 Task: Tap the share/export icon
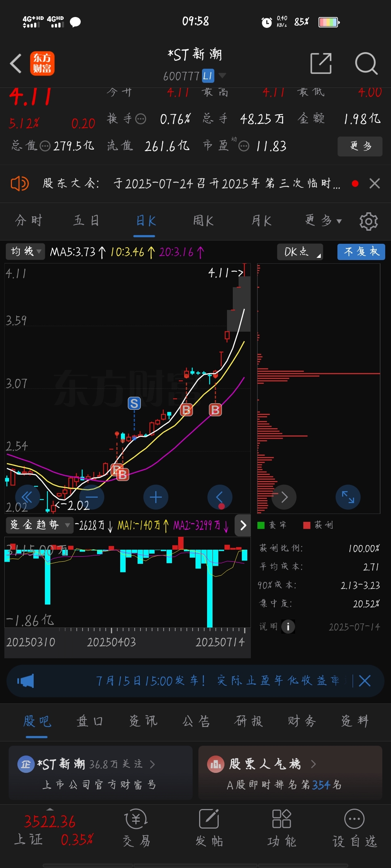pos(321,63)
